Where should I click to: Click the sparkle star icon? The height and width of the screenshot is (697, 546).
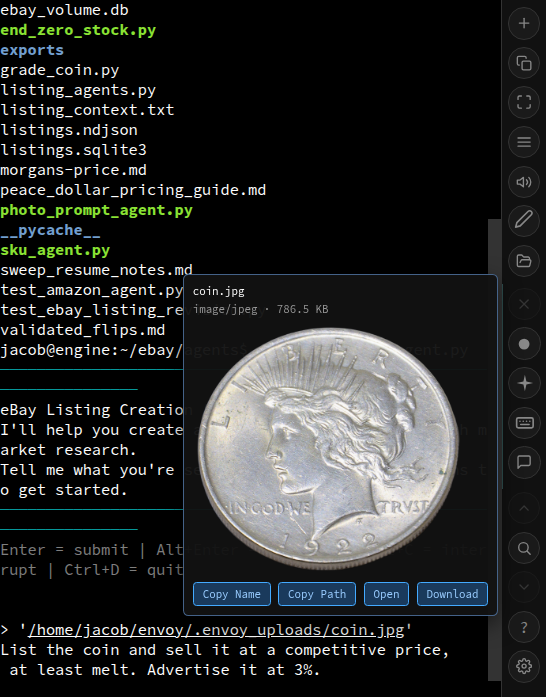click(x=524, y=383)
